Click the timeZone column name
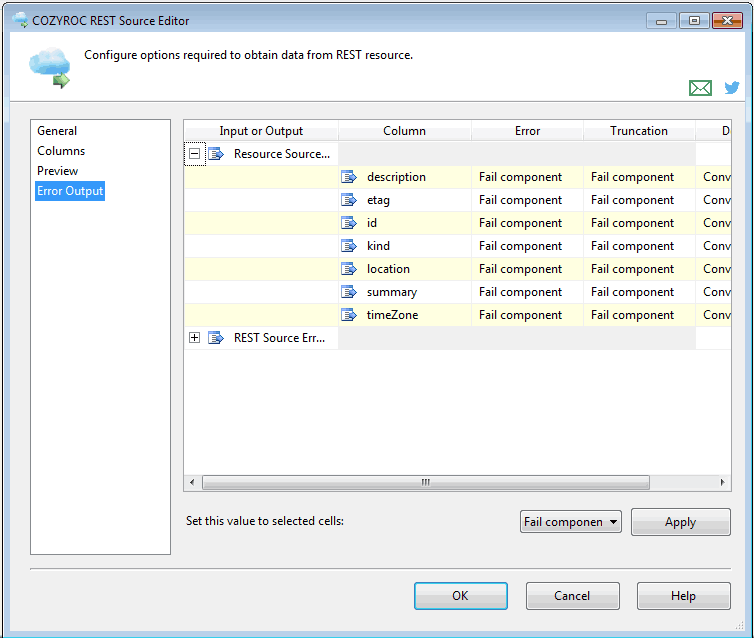Viewport: 754px width, 638px height. point(392,315)
